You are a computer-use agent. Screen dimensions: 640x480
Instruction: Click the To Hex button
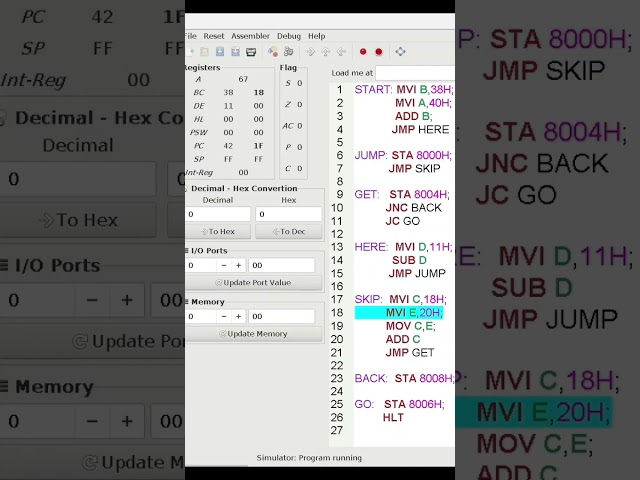(218, 231)
